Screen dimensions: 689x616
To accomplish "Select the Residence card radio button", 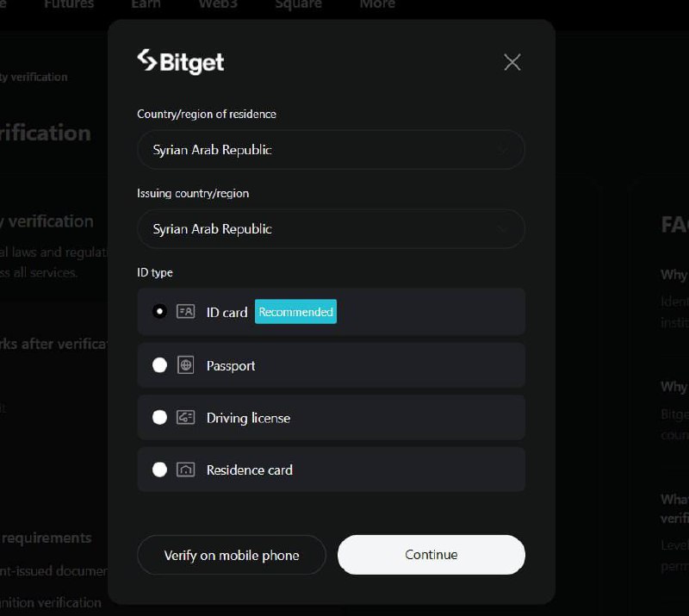I will coord(159,470).
